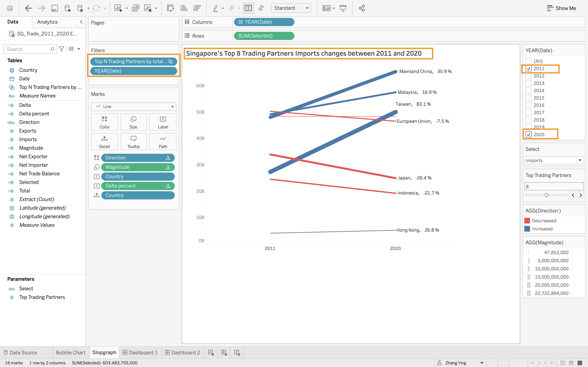Toggle the (All) years checkbox

click(528, 61)
